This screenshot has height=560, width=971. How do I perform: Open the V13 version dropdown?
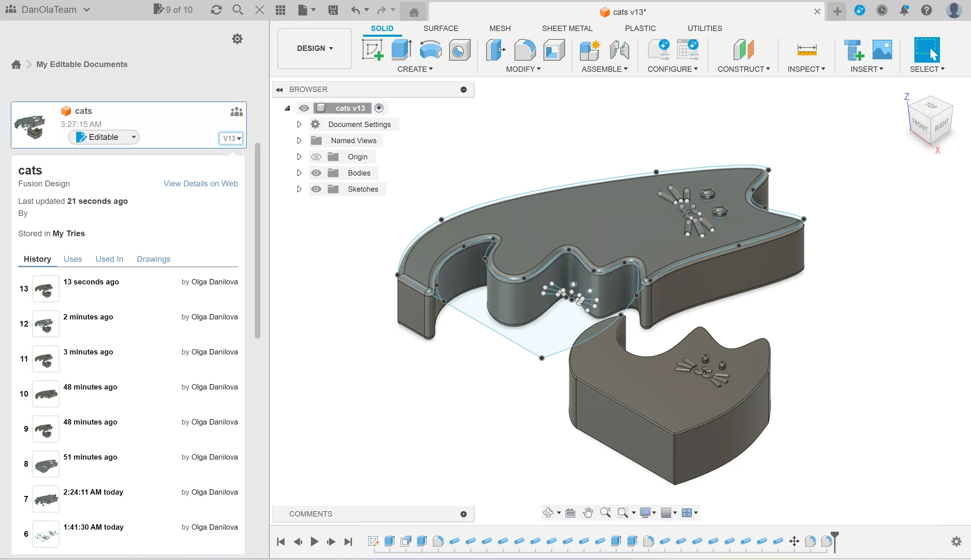click(x=231, y=138)
